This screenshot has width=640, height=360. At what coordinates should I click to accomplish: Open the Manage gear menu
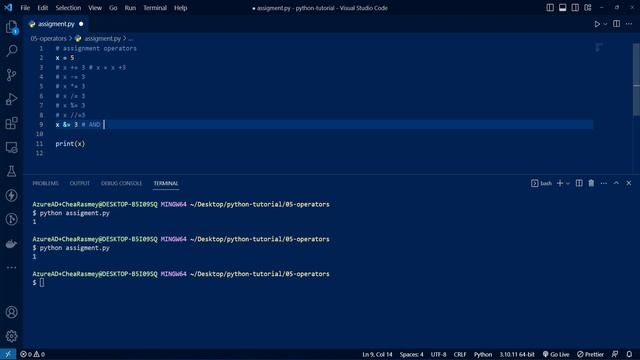click(x=11, y=336)
